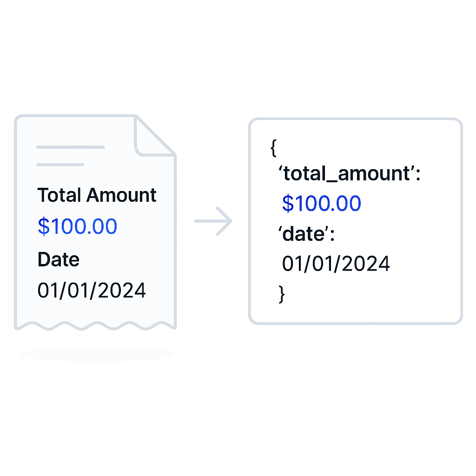Click the opening curly brace in JSON

coord(273,148)
